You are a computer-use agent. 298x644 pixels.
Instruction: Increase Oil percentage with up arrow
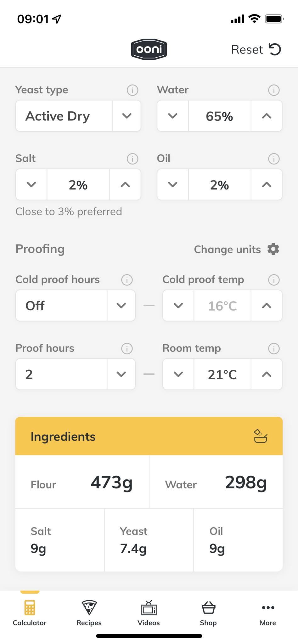click(x=267, y=185)
